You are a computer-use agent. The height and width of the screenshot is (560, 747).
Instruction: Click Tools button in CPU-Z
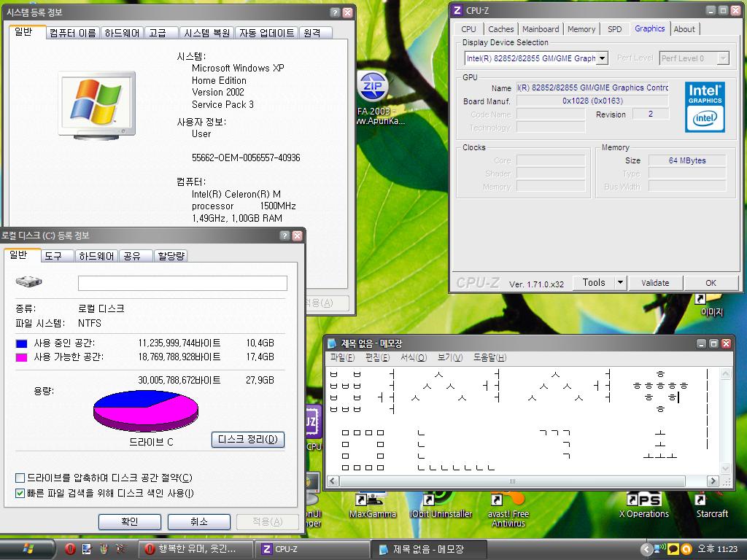tap(594, 282)
